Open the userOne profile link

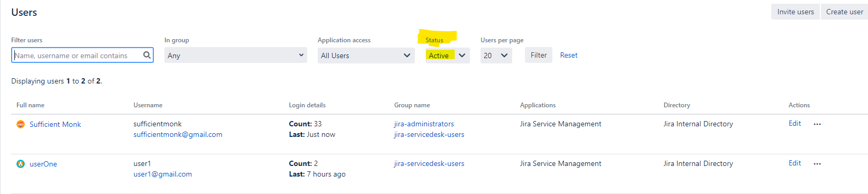(x=43, y=164)
